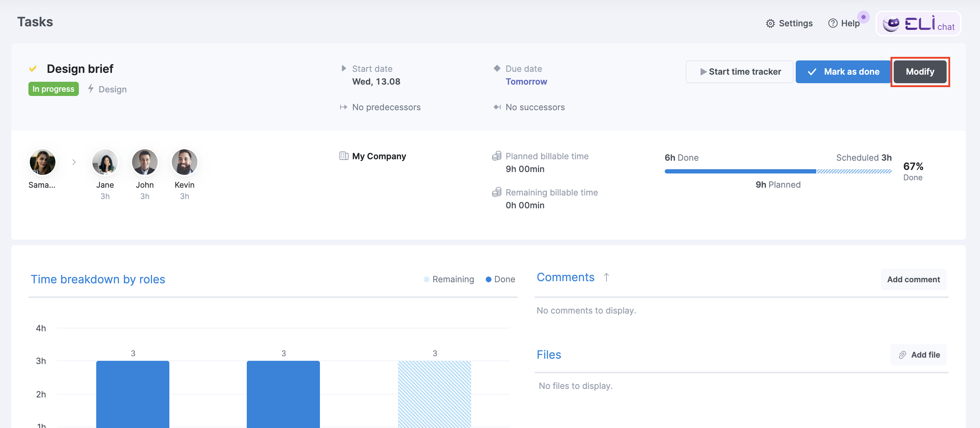
Task: Toggle the Remaining legend series
Action: tap(449, 279)
